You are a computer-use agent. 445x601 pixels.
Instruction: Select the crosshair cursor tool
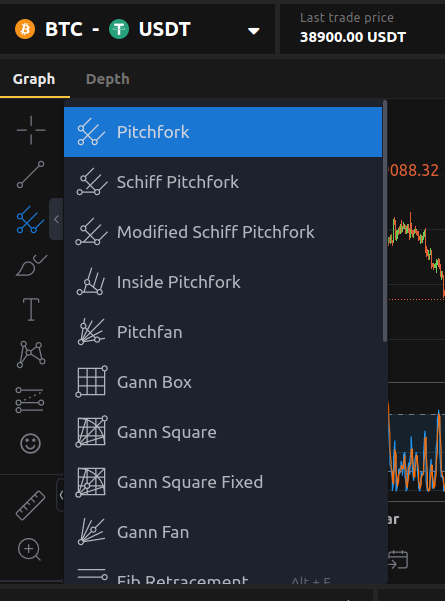coord(31,130)
